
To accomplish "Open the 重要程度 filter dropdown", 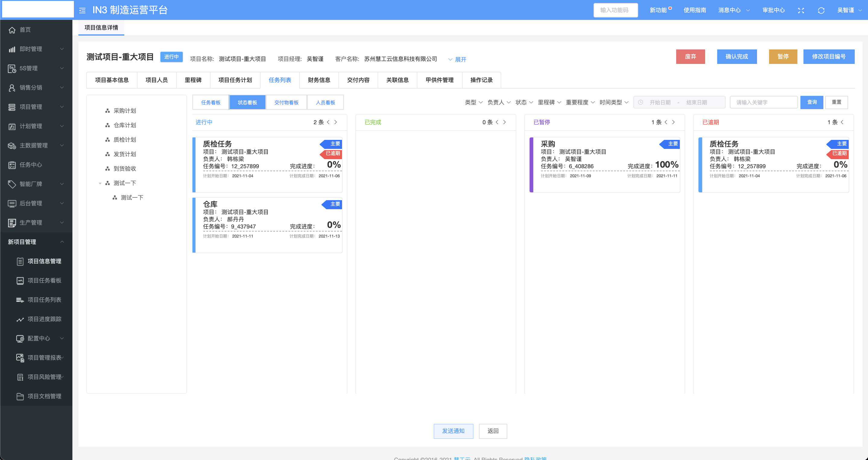I will tap(580, 102).
